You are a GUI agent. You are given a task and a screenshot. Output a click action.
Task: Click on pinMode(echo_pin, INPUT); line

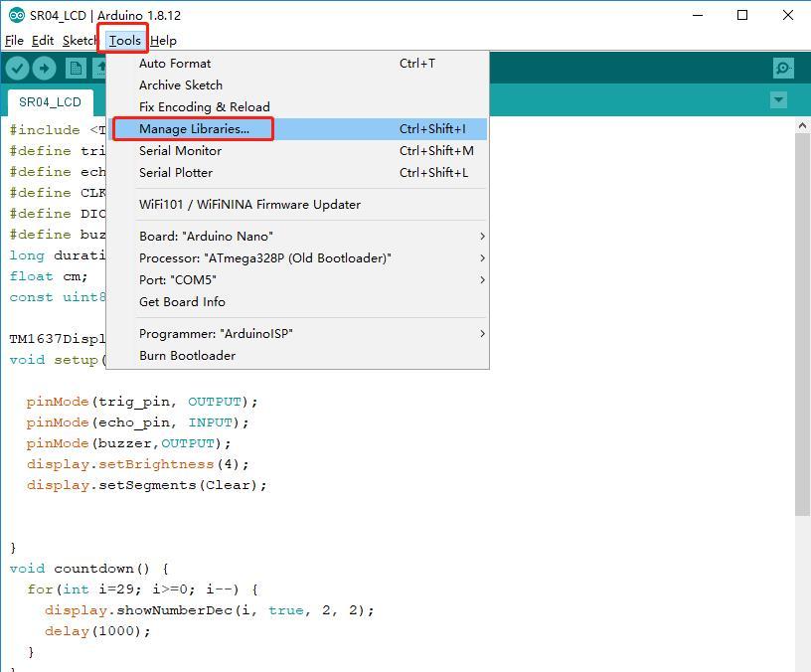[x=137, y=422]
